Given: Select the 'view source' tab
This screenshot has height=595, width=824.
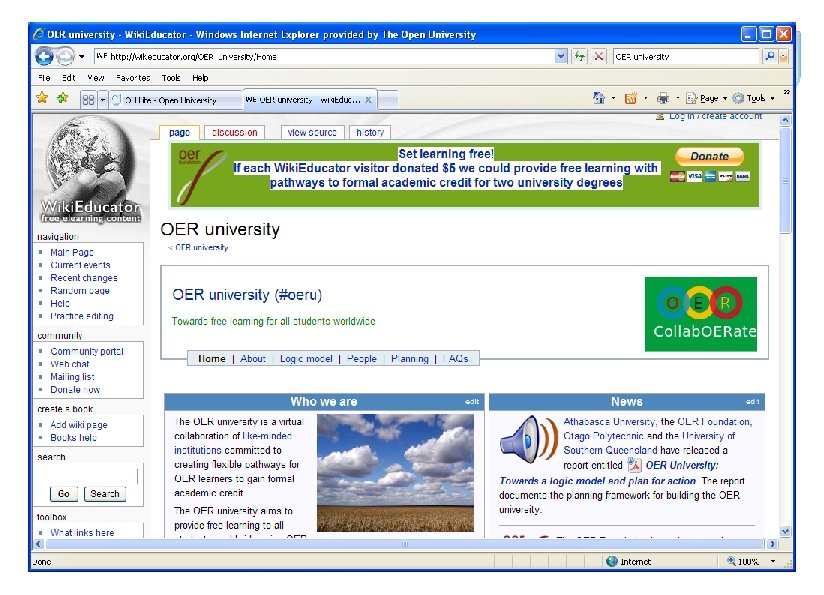Looking at the screenshot, I should [x=312, y=132].
